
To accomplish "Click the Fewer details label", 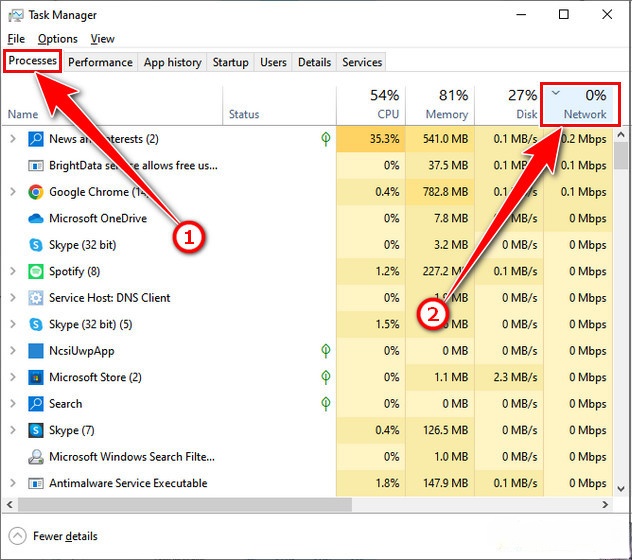I will (65, 536).
